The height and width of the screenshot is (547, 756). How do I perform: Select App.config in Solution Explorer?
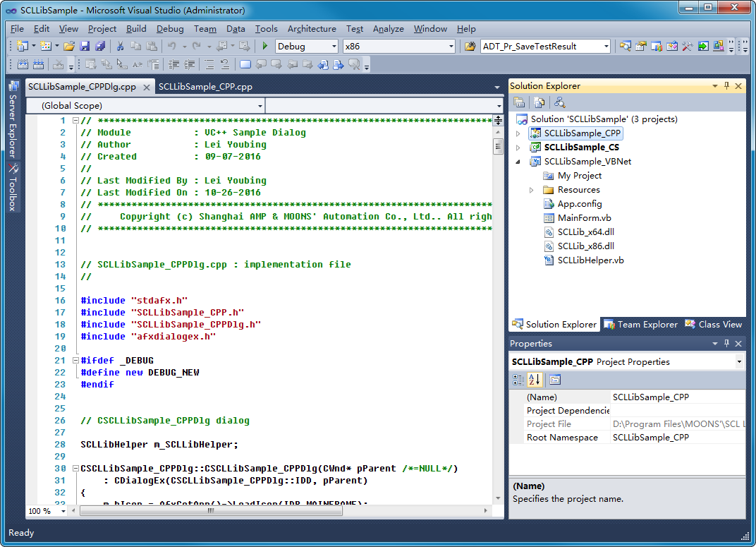pyautogui.click(x=580, y=204)
